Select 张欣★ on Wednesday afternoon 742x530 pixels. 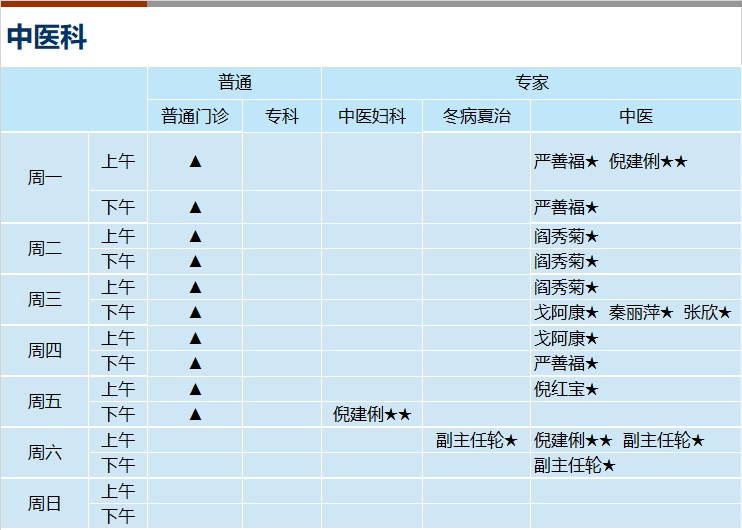point(707,312)
